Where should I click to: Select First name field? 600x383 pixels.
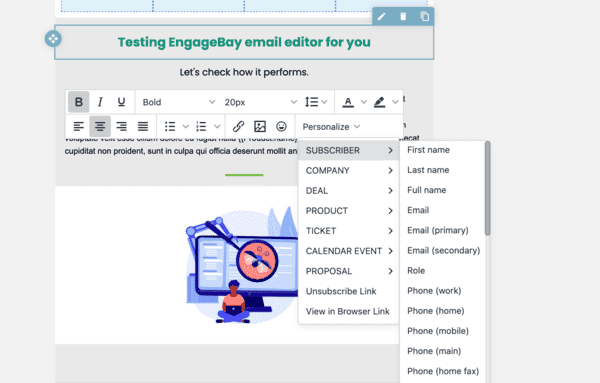[442, 150]
